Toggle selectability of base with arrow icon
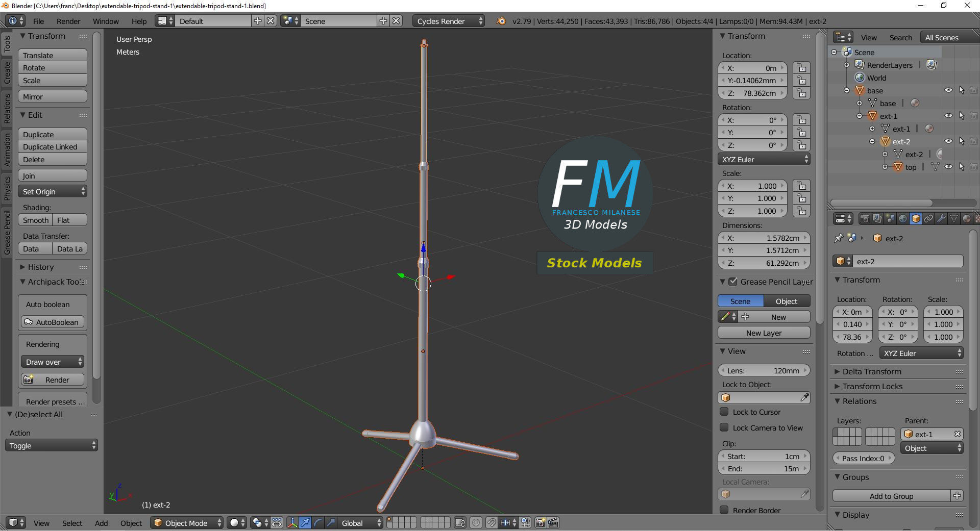Image resolution: width=980 pixels, height=531 pixels. point(962,90)
